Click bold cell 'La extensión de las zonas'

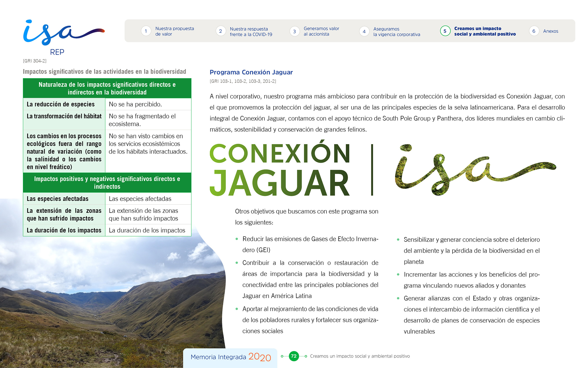(64, 214)
